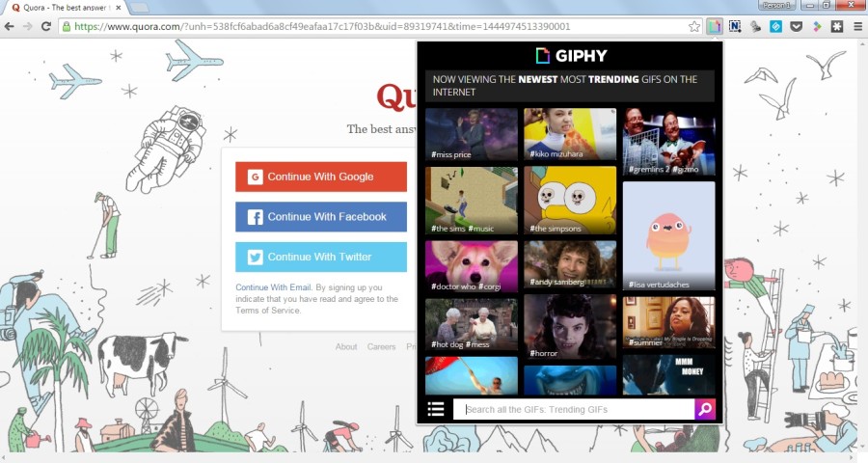Click the Google G icon on red button
Viewport: 868px width, 463px height.
click(255, 177)
